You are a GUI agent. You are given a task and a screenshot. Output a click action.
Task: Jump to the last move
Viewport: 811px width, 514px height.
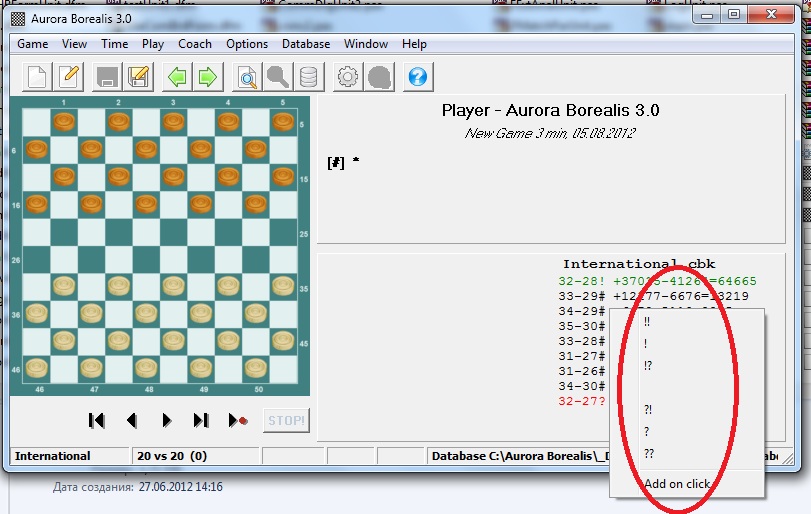(x=201, y=421)
